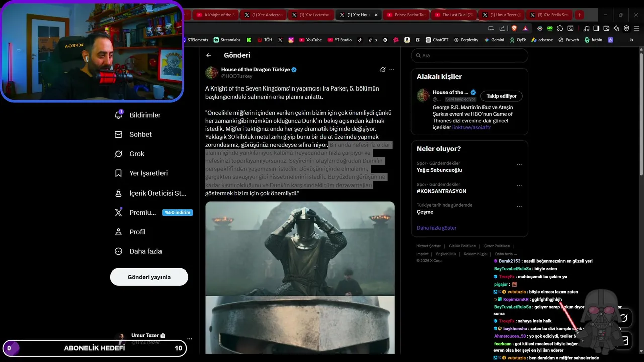The image size is (644, 362).
Task: Open linktr.ee/asoiaftr link
Action: [x=471, y=127]
